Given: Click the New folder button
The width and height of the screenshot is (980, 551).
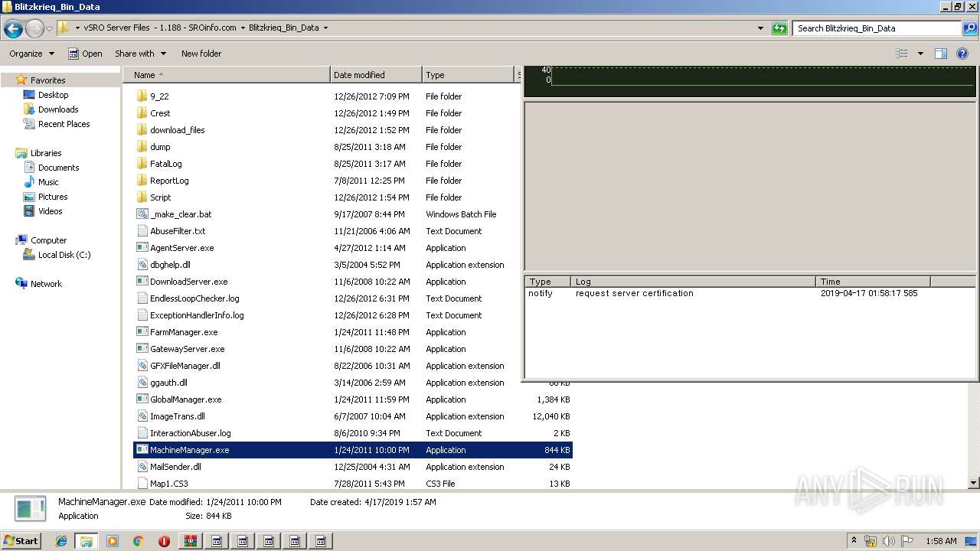Looking at the screenshot, I should tap(201, 54).
